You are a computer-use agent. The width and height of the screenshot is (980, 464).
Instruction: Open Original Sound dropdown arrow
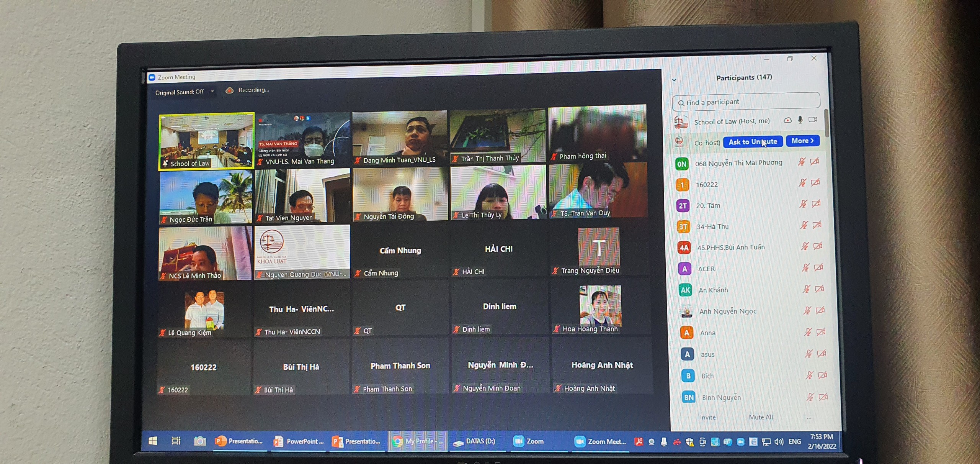pyautogui.click(x=212, y=92)
